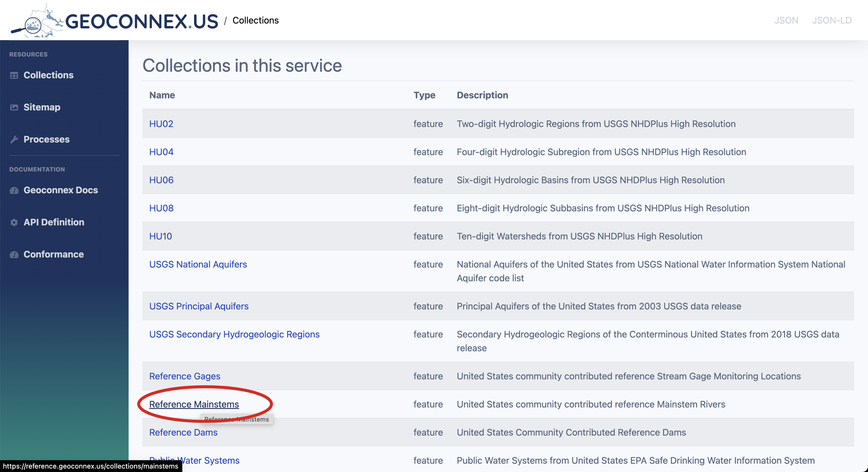Open the Reference Mainstems collection

click(x=194, y=403)
